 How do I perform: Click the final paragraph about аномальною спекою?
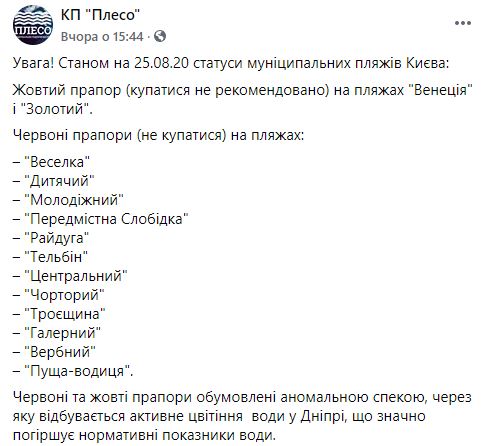242,416
